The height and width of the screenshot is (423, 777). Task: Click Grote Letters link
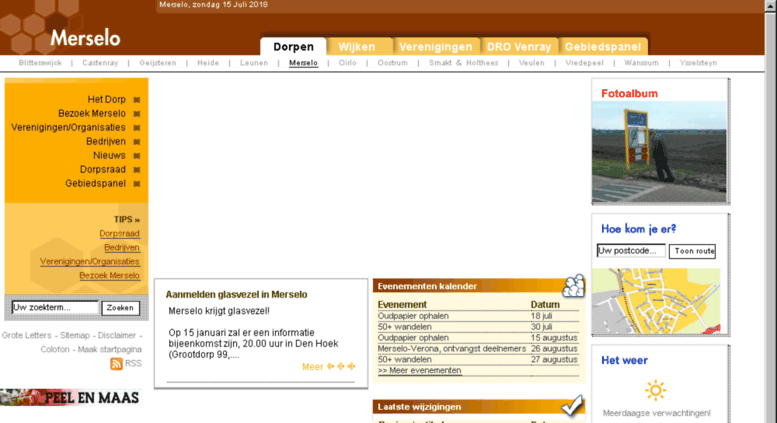pyautogui.click(x=26, y=335)
